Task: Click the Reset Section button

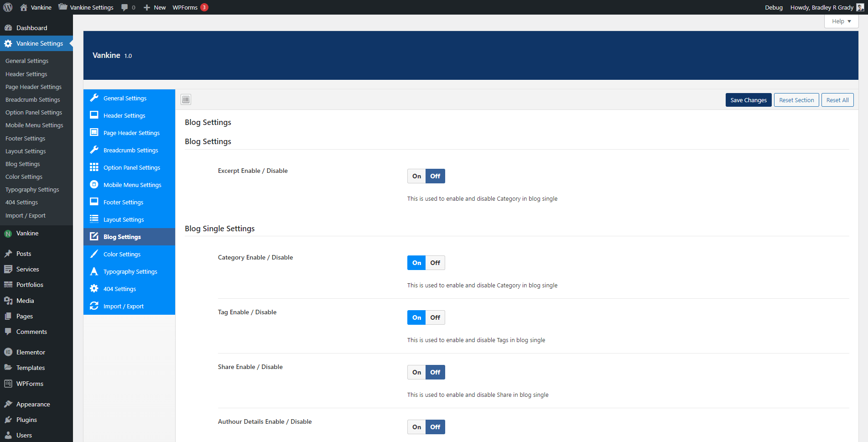Action: pyautogui.click(x=796, y=100)
